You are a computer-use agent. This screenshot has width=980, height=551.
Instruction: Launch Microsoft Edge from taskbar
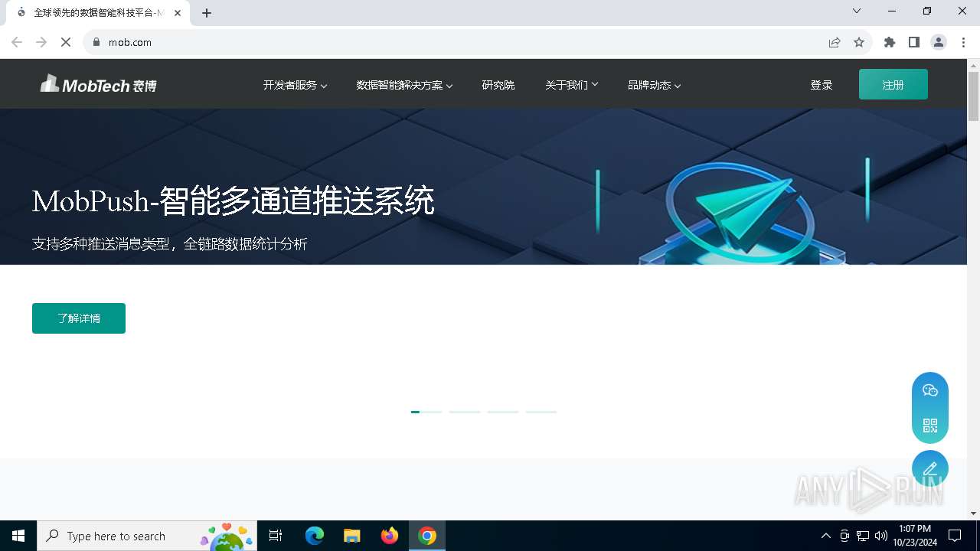click(x=315, y=536)
